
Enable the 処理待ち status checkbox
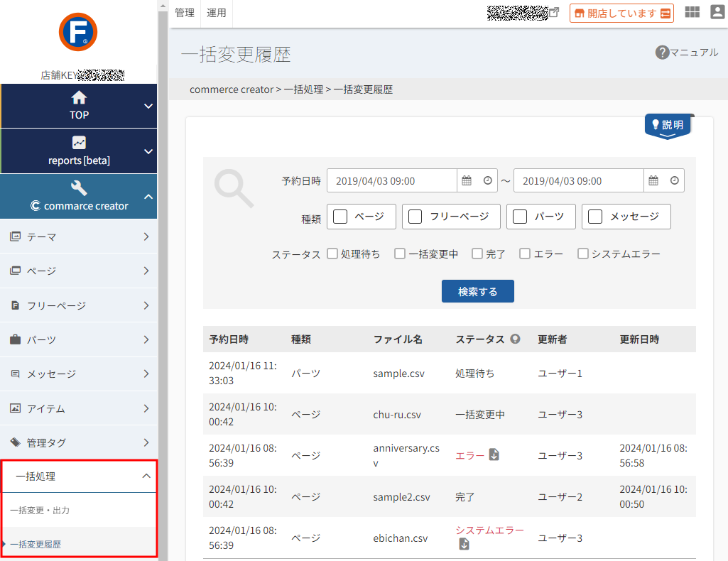pyautogui.click(x=332, y=254)
